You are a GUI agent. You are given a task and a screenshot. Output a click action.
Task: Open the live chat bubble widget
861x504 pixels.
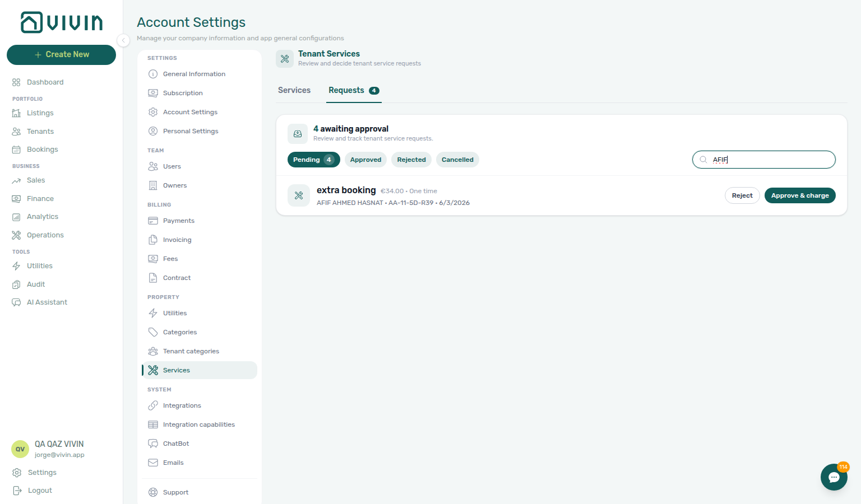point(834,477)
